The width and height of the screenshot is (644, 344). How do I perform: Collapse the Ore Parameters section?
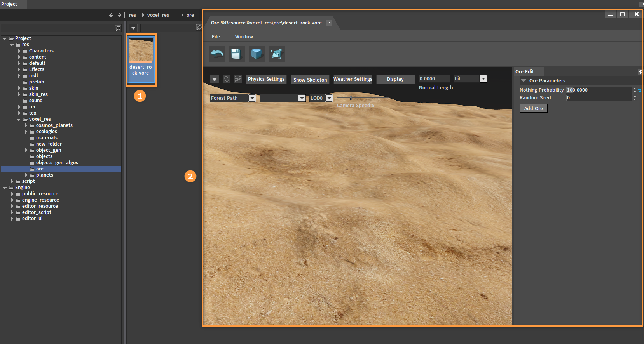point(524,81)
